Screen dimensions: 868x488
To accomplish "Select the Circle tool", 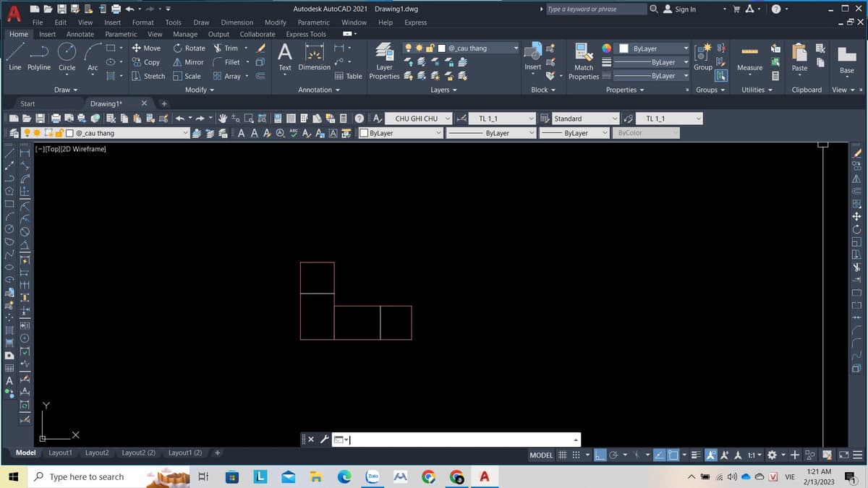I will coord(67,56).
